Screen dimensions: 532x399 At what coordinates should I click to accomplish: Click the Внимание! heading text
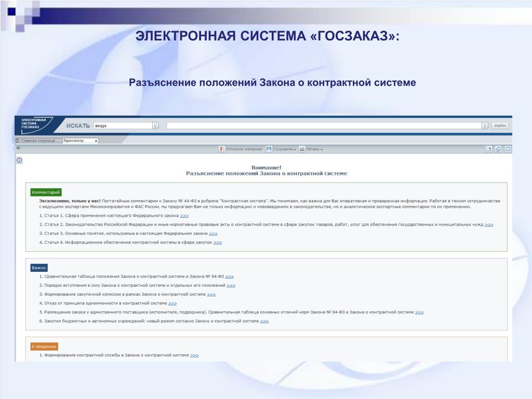click(267, 168)
